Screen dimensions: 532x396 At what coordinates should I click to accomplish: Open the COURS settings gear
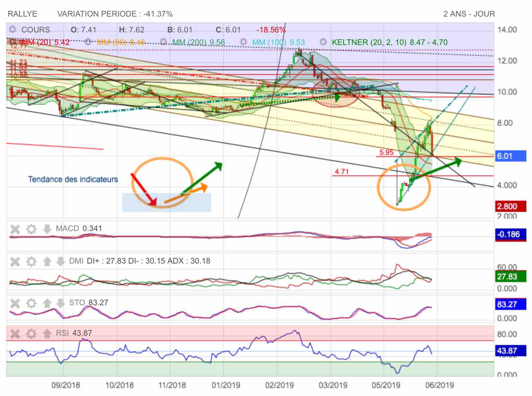coord(13,29)
